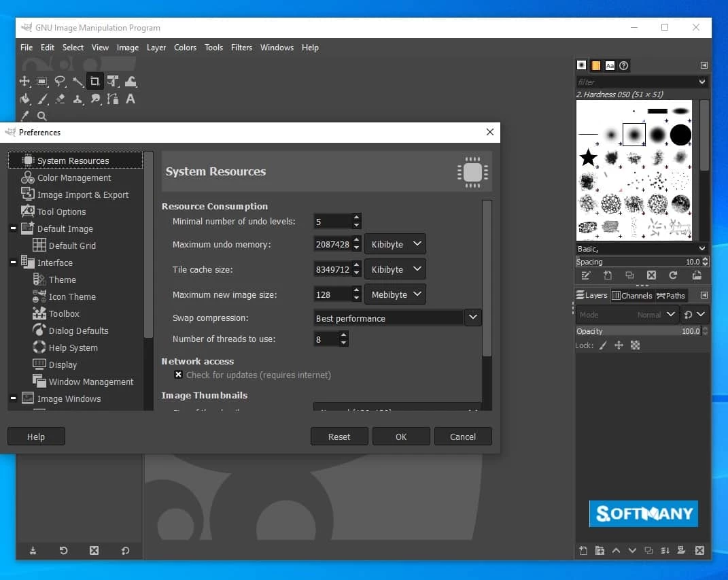Click the Zoom magnifier tool
The height and width of the screenshot is (580, 728).
point(42,117)
